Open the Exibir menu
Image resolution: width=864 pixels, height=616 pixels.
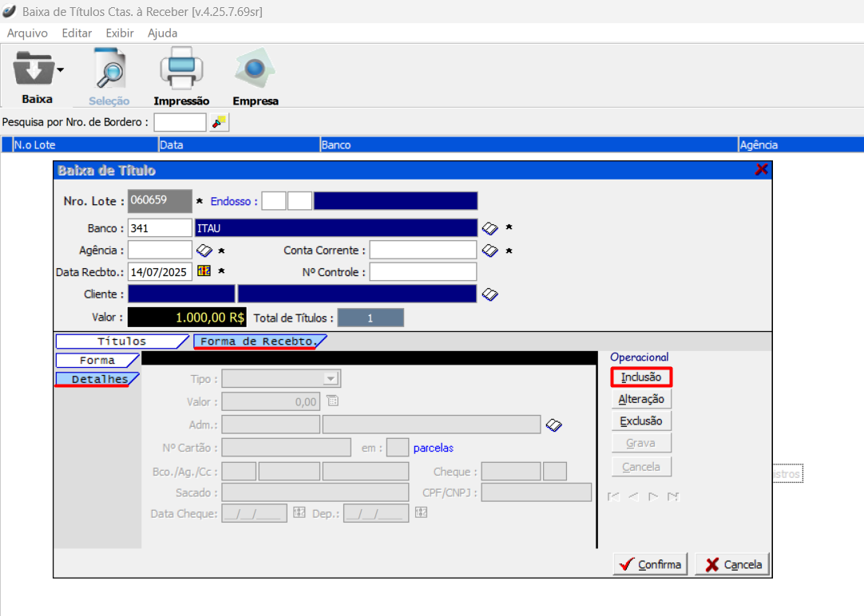point(120,34)
